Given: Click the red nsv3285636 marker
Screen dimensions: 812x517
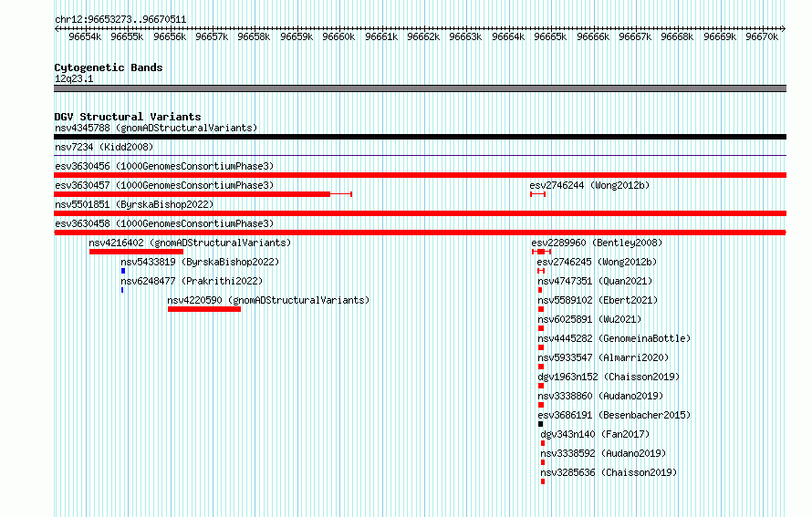Looking at the screenshot, I should click(543, 481).
